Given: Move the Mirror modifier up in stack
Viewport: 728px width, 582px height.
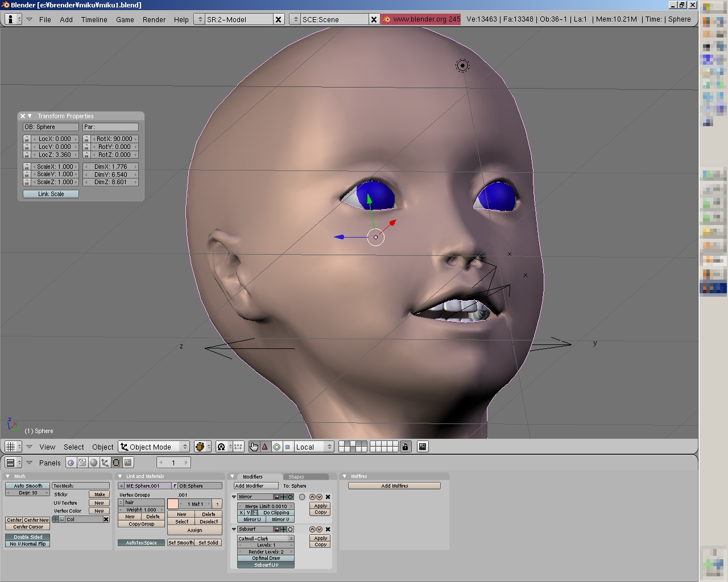Looking at the screenshot, I should [x=312, y=497].
